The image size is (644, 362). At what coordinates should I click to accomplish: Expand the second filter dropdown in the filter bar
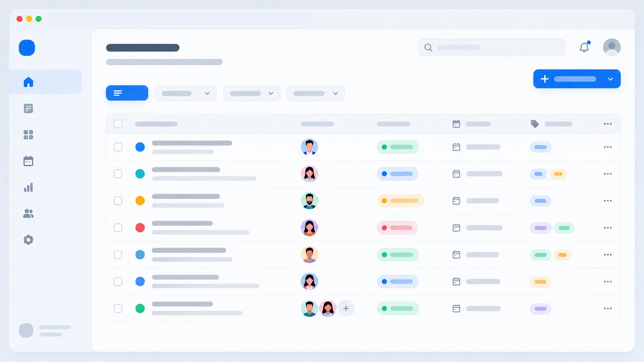click(252, 93)
